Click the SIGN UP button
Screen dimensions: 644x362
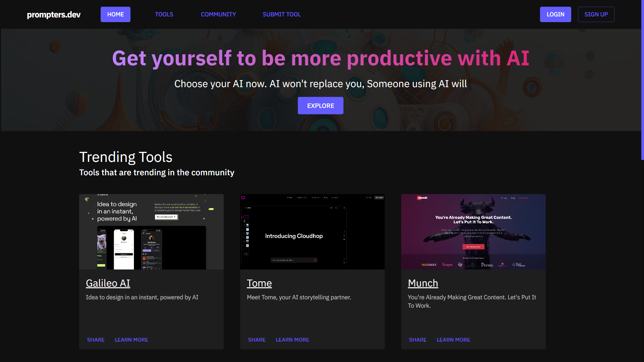pos(596,14)
